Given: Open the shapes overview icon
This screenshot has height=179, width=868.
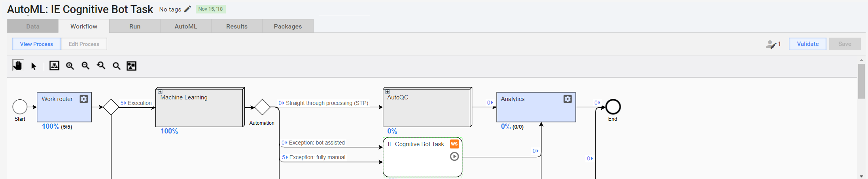Looking at the screenshot, I should 131,66.
